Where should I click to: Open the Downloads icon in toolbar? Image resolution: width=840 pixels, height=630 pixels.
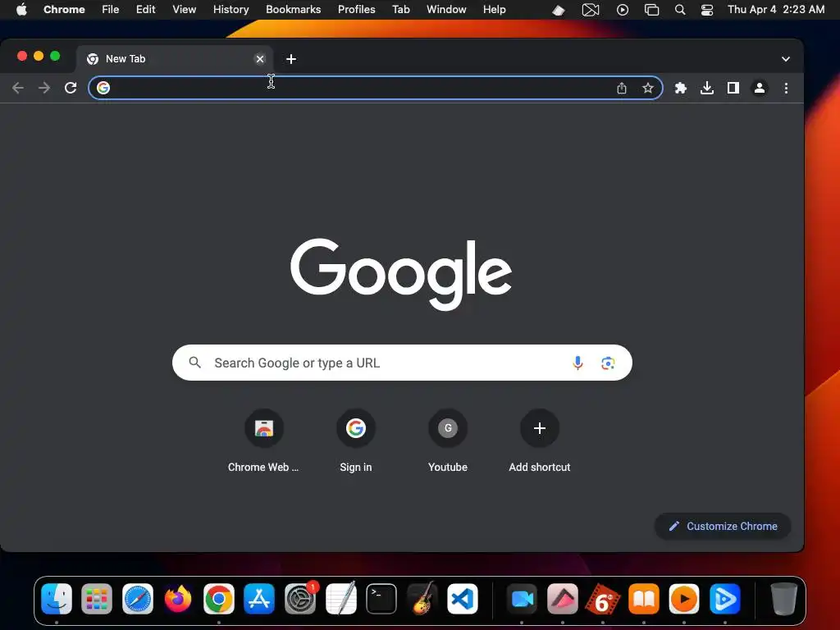[707, 88]
